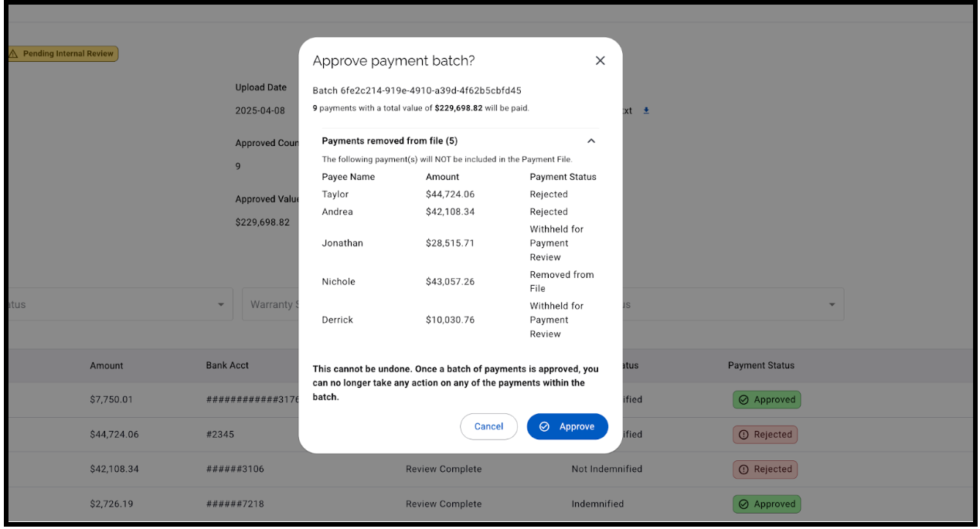Image resolution: width=980 pixels, height=529 pixels.
Task: Click payee name Andrea in dialog
Action: (337, 212)
